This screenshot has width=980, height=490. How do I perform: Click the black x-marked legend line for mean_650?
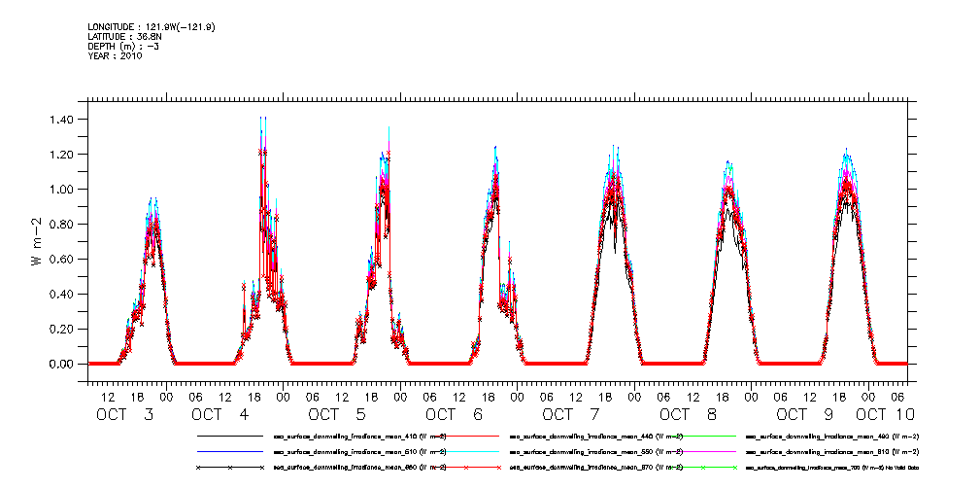click(x=229, y=468)
